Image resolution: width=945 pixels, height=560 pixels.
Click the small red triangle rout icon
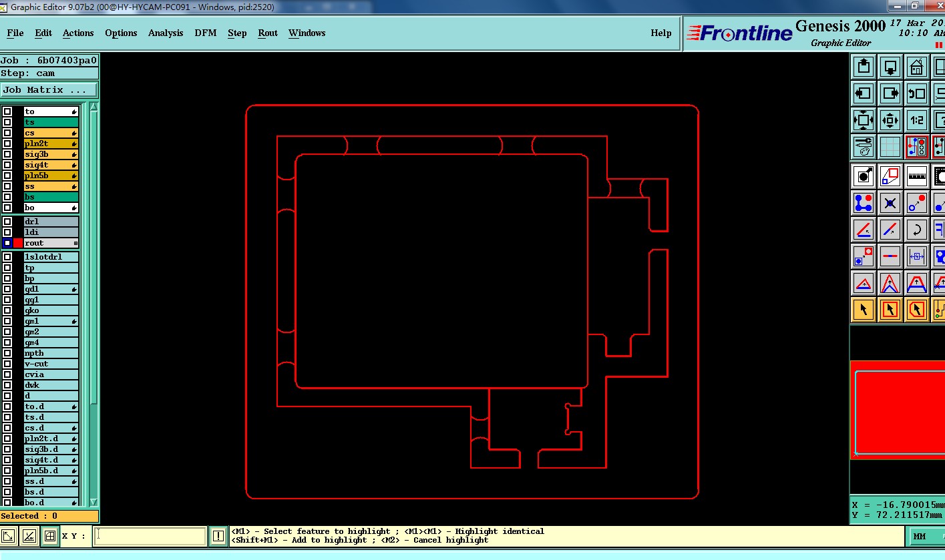864,283
